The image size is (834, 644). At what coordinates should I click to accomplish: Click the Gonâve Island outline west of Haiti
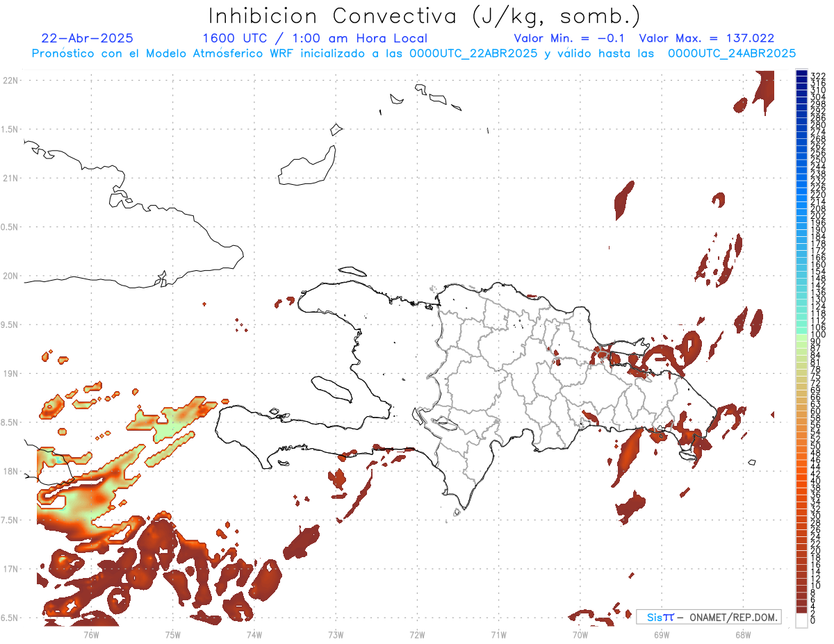(x=331, y=388)
